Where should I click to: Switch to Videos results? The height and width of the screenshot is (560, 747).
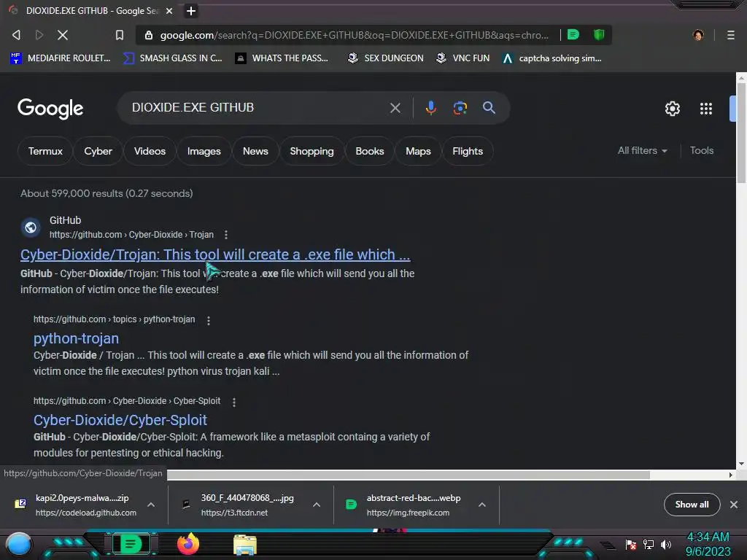pos(150,152)
